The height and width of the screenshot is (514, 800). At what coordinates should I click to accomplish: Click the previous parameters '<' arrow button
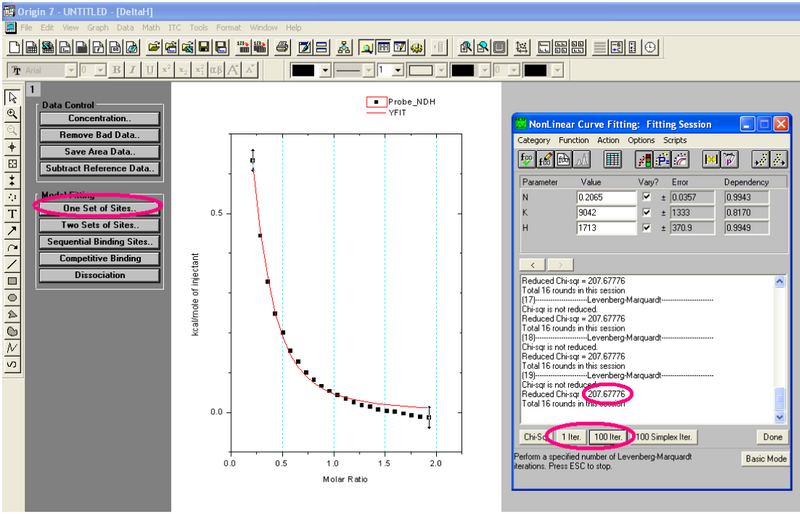(533, 265)
